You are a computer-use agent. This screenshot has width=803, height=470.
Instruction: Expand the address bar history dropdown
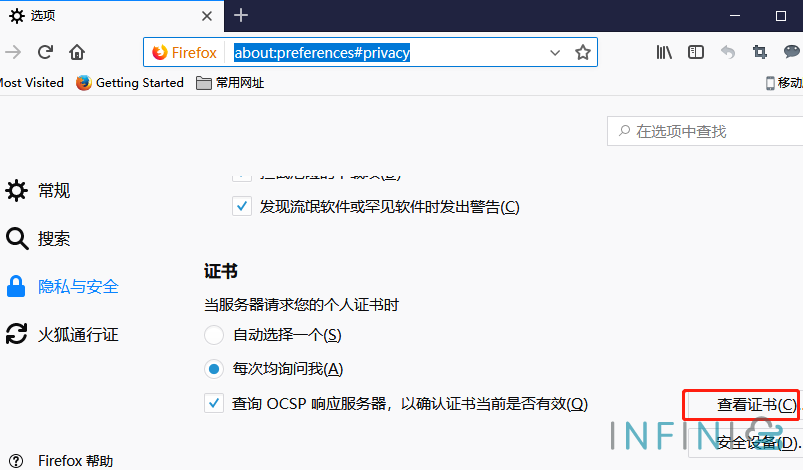coord(555,52)
